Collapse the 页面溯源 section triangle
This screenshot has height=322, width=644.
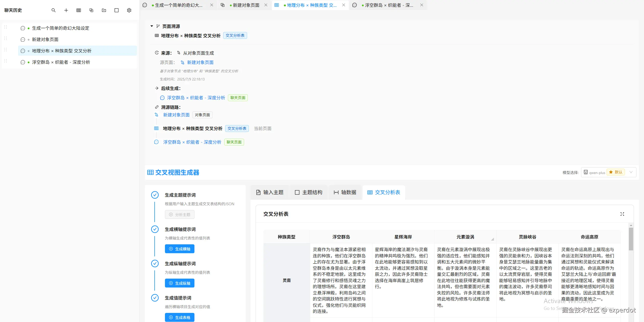pyautogui.click(x=152, y=26)
